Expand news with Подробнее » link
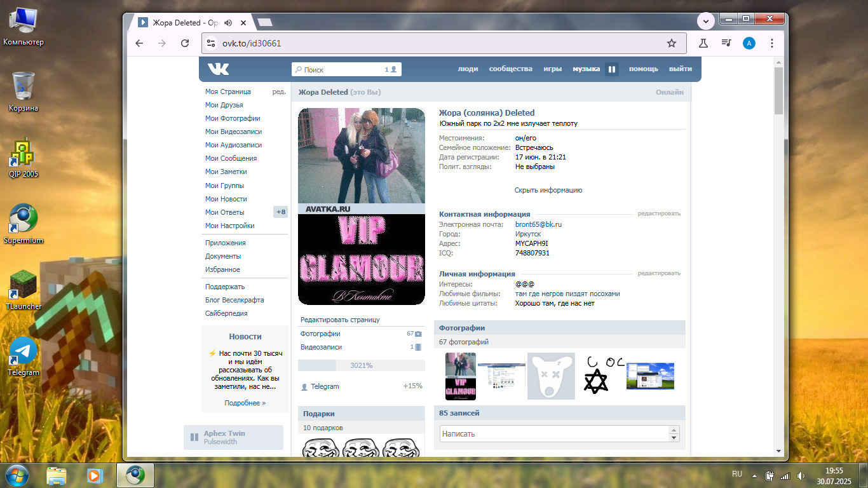The height and width of the screenshot is (488, 868). click(x=245, y=403)
